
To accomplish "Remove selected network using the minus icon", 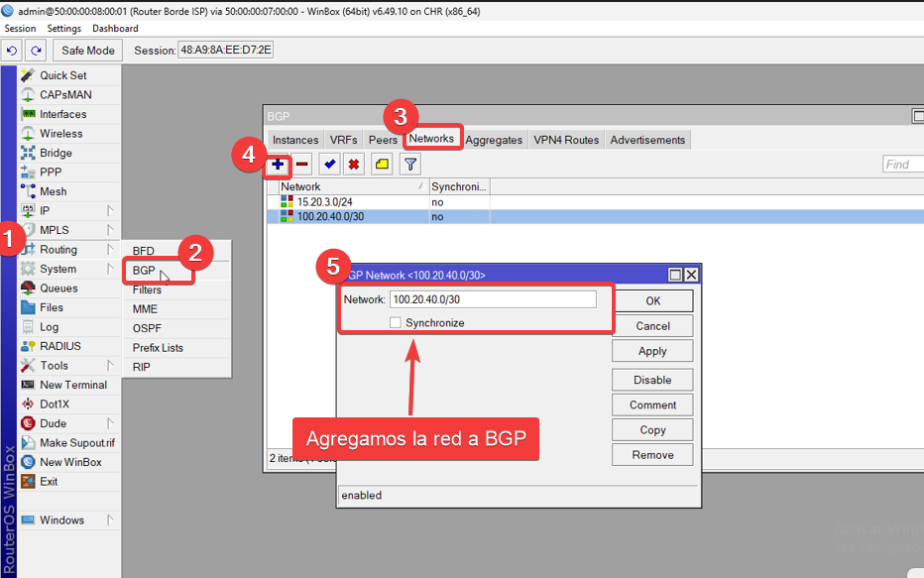I will pyautogui.click(x=301, y=164).
